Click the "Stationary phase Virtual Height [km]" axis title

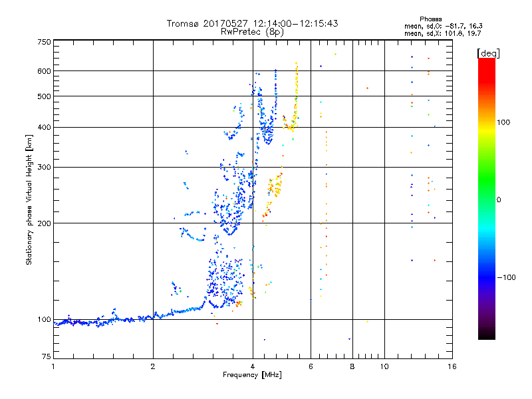tap(29, 200)
